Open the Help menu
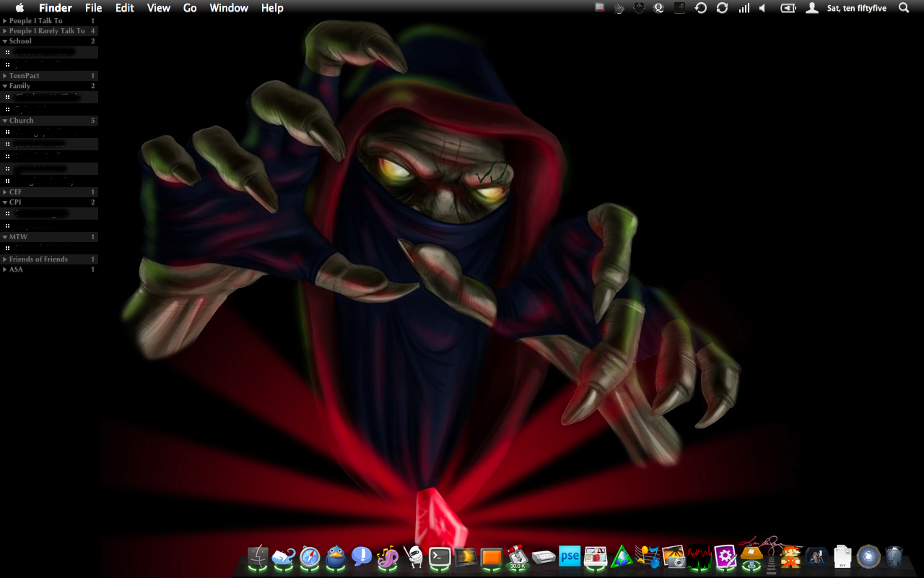 pos(272,8)
